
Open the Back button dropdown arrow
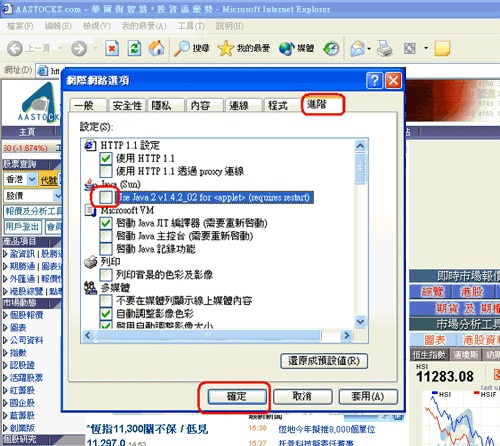point(60,49)
